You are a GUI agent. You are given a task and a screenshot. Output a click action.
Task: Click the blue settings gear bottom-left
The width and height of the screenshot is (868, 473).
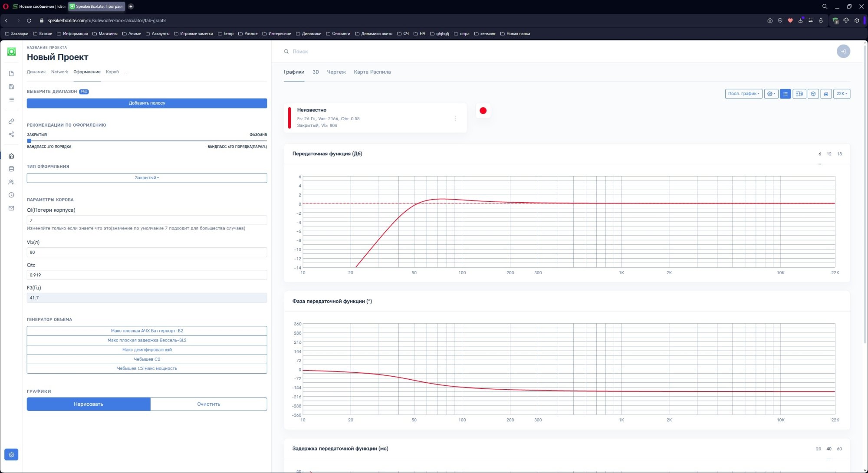click(11, 454)
